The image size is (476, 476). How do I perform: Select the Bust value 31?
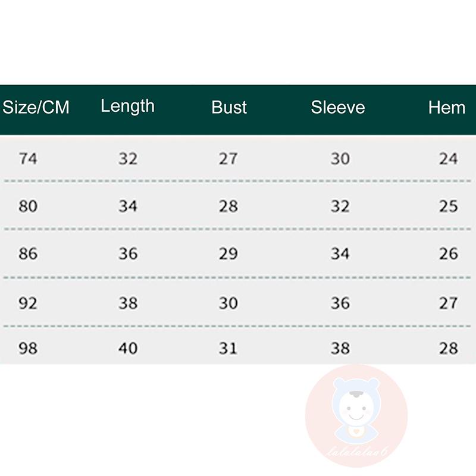[228, 348]
